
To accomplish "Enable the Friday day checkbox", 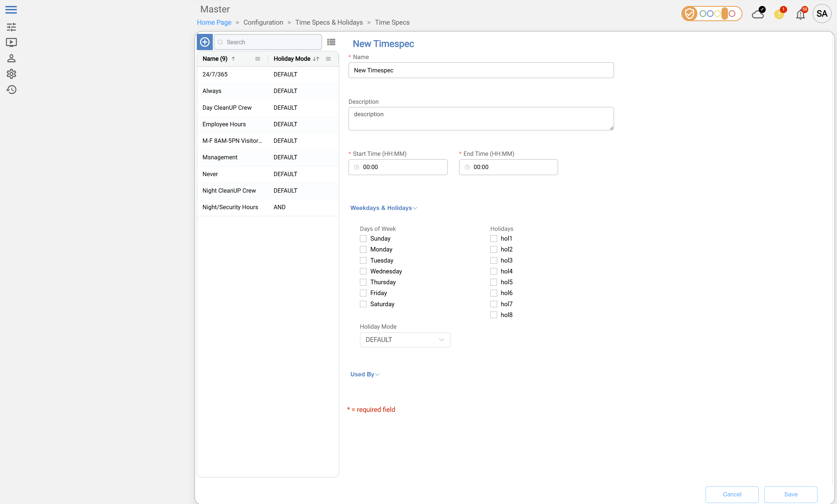I will pyautogui.click(x=363, y=293).
